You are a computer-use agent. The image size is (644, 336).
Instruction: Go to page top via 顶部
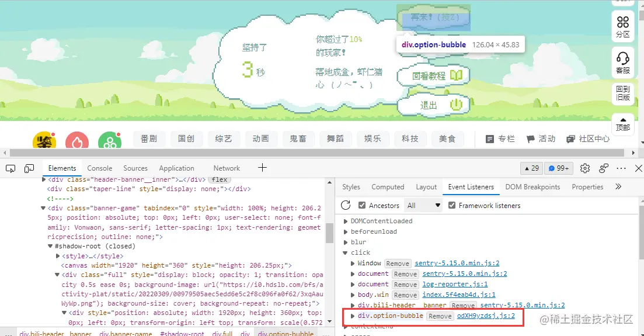tap(622, 124)
